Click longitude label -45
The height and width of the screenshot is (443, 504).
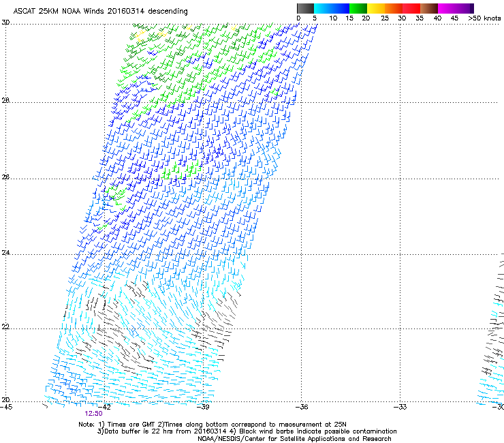pos(6,407)
